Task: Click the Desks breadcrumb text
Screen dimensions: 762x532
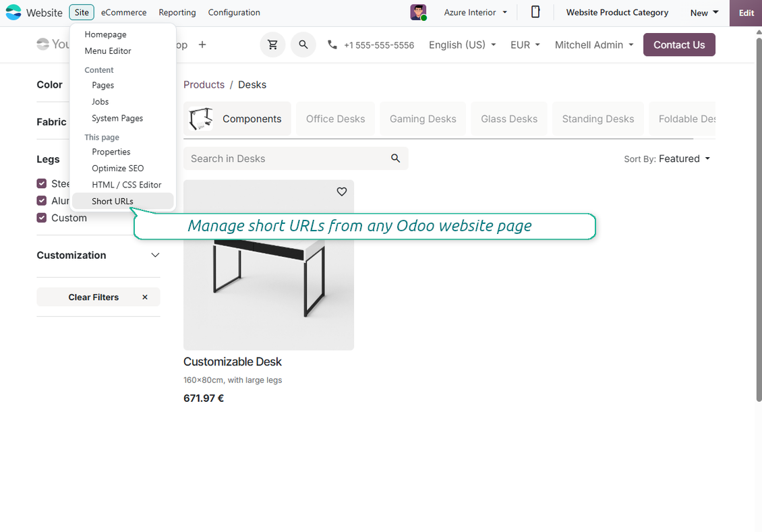Action: click(x=252, y=85)
